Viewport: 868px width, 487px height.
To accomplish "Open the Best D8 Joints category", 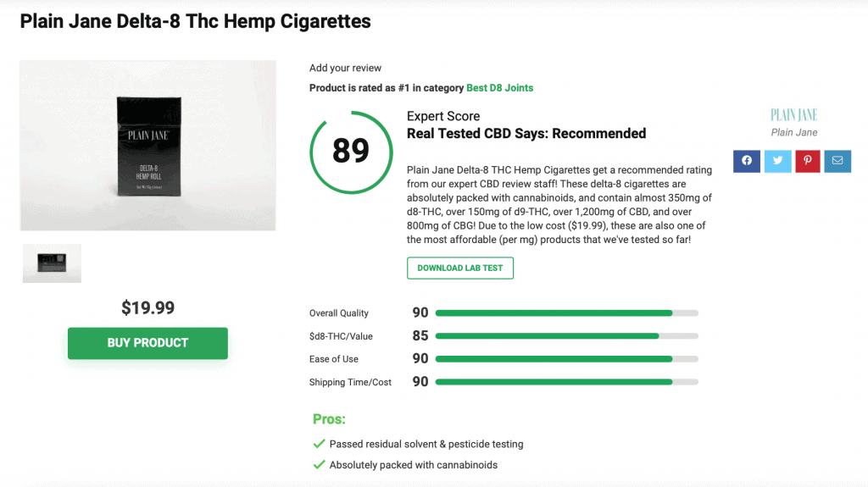I will 499,88.
